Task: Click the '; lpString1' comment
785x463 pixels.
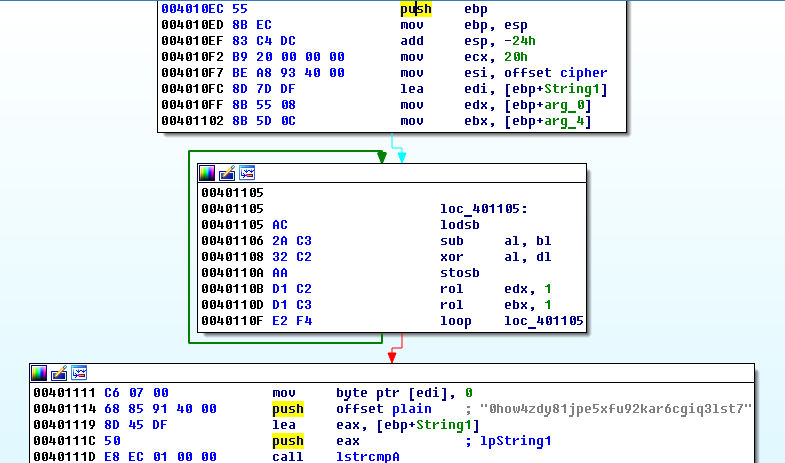Action: (508, 441)
